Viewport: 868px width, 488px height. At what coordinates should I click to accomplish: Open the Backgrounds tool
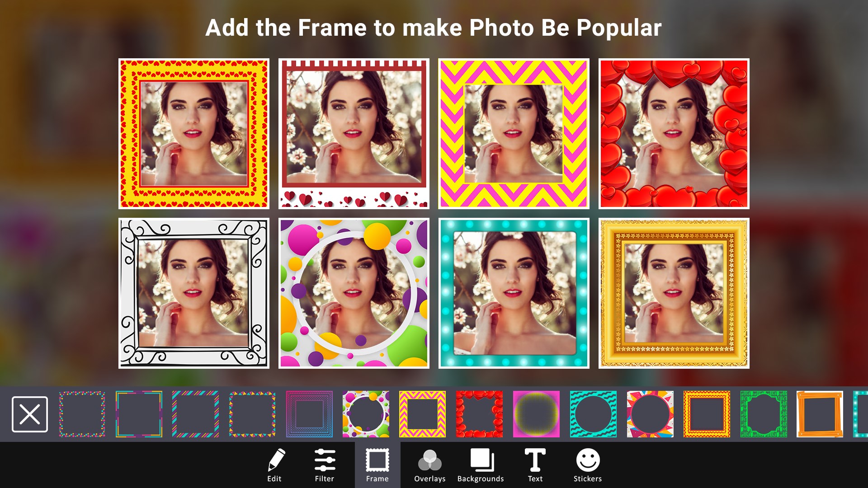481,465
